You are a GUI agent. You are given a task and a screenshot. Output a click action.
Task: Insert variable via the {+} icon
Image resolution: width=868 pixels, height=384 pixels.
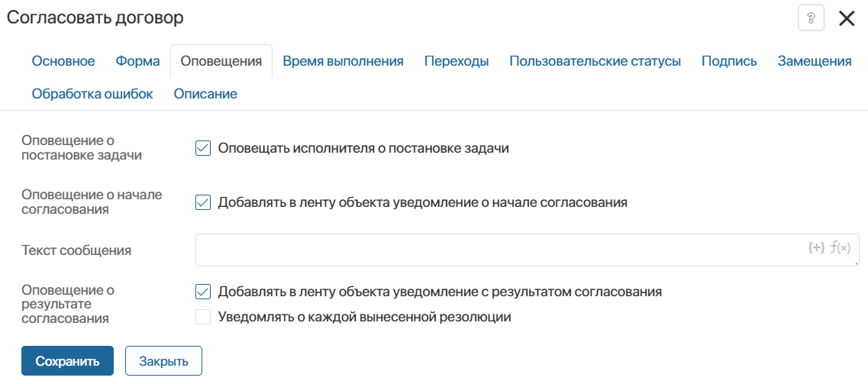pos(816,247)
